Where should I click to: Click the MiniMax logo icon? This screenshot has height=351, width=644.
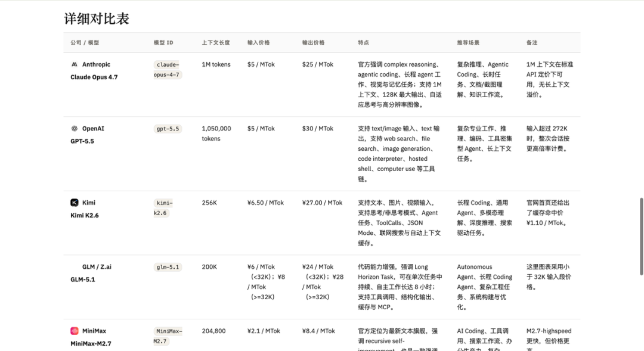tap(75, 331)
